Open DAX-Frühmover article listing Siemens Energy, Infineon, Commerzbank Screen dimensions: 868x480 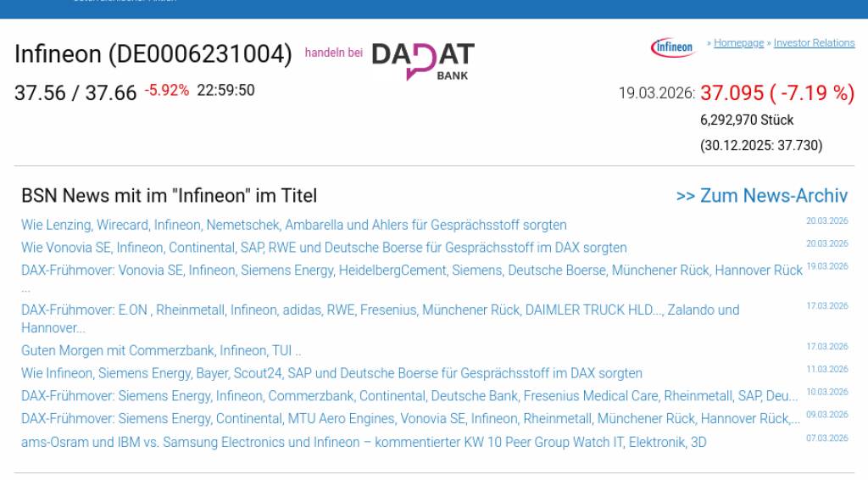[x=409, y=396]
